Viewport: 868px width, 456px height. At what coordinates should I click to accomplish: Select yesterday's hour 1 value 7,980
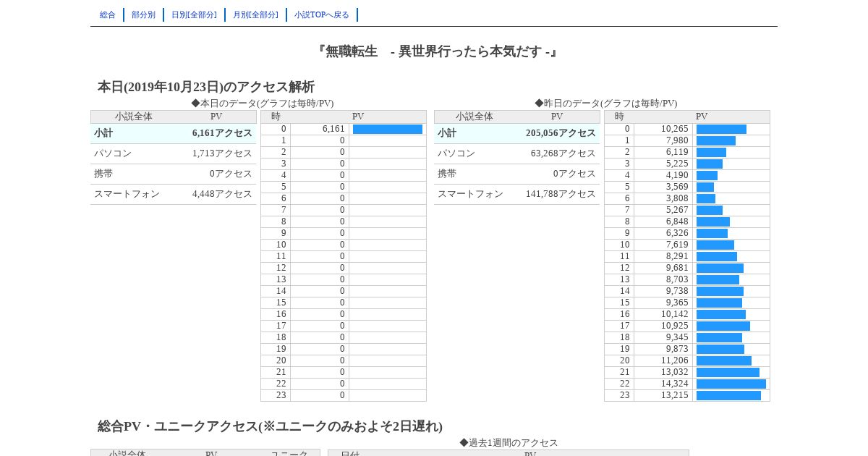click(677, 140)
